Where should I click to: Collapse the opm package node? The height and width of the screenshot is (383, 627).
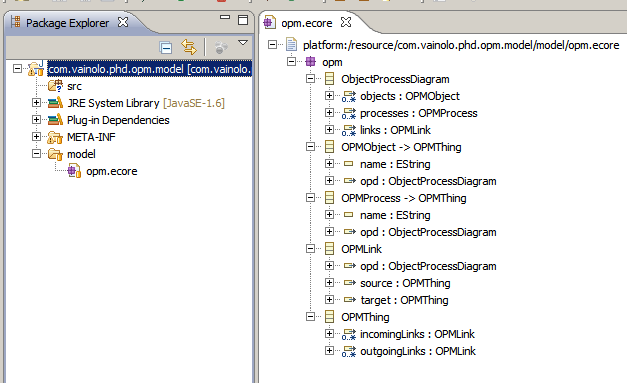click(292, 62)
